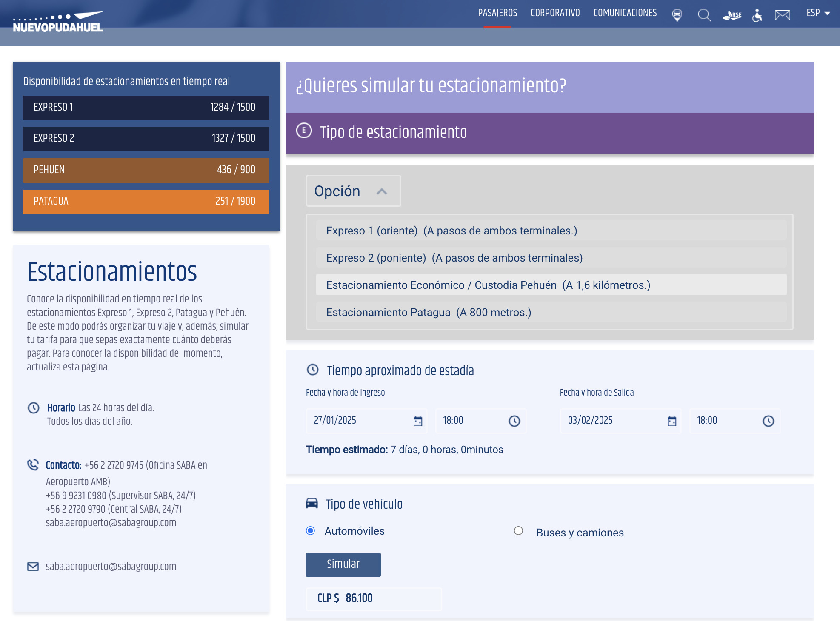Click the envelope contact icon in the header

782,15
